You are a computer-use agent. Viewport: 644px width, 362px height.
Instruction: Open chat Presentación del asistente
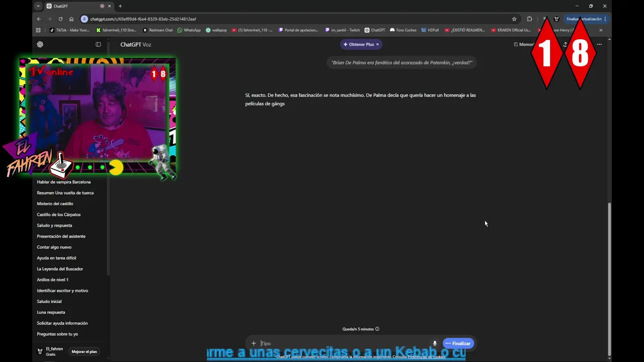coord(61,236)
